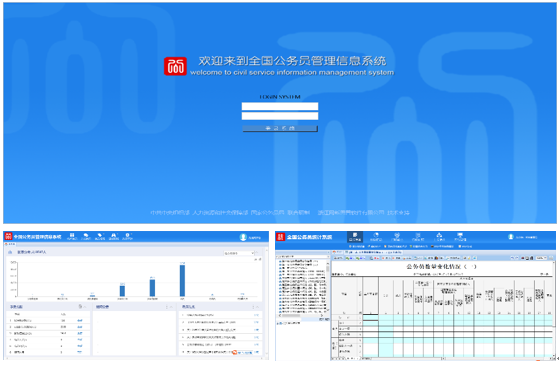This screenshot has width=559, height=365.
Task: Open third nav icon in statistics system header
Action: point(397,237)
